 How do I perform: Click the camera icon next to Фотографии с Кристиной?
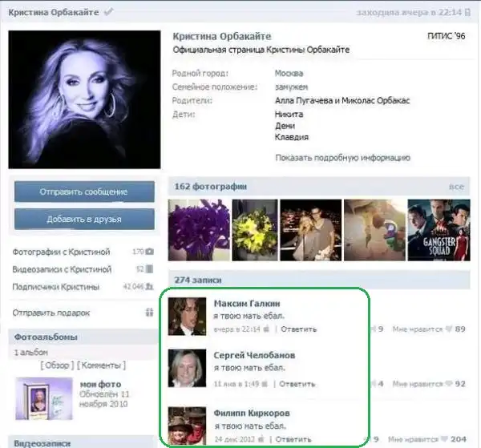[x=149, y=252]
